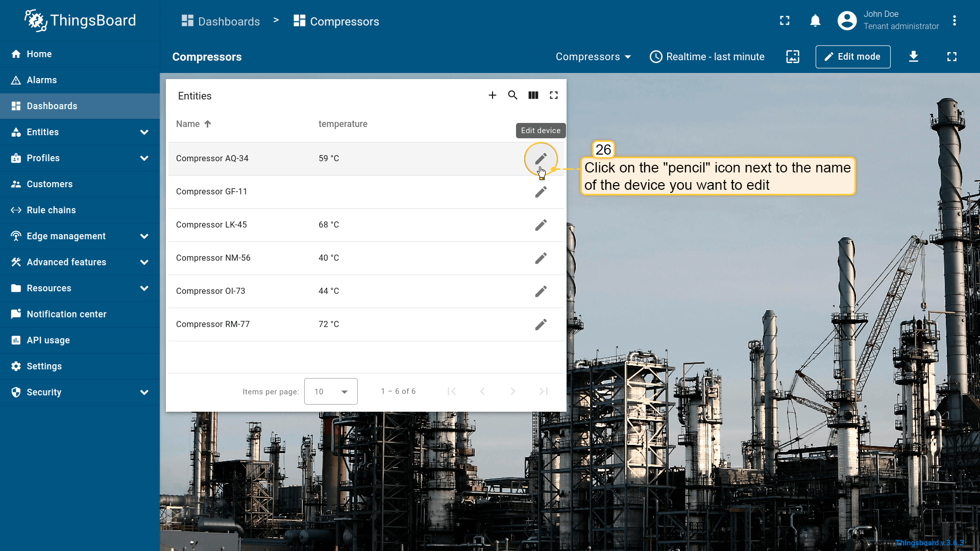Toggle top bar fullscreen icon

point(785,21)
